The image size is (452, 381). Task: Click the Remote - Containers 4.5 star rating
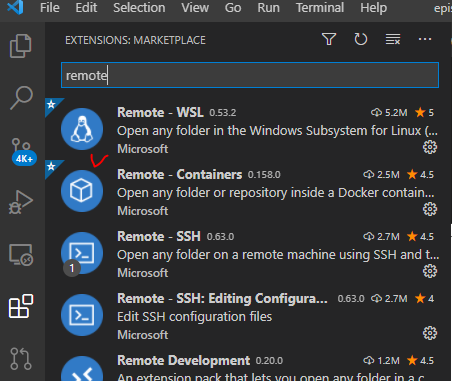pyautogui.click(x=420, y=174)
